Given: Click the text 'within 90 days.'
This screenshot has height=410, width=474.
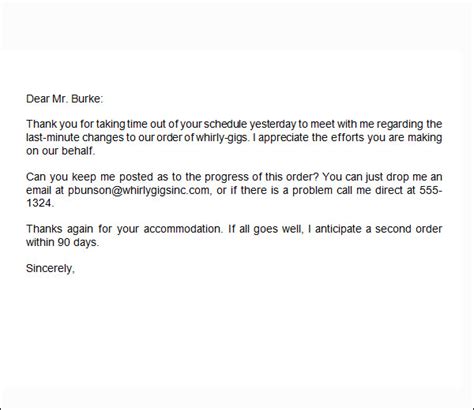Looking at the screenshot, I should pyautogui.click(x=63, y=242).
